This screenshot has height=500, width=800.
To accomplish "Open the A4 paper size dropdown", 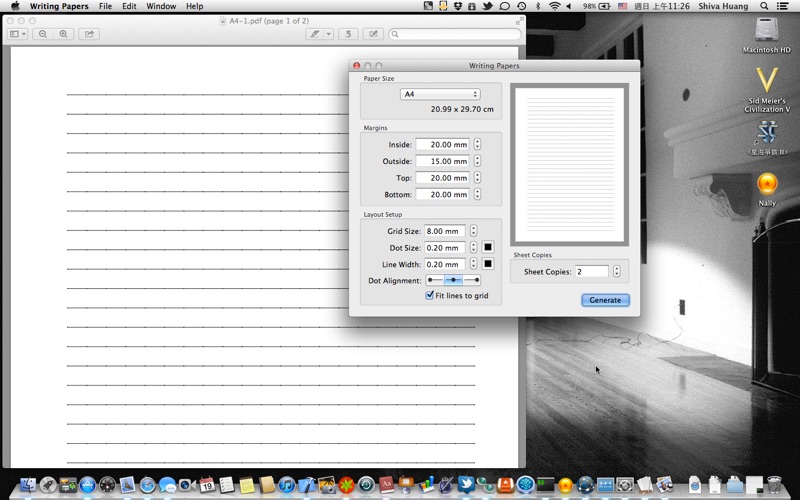I will [440, 94].
